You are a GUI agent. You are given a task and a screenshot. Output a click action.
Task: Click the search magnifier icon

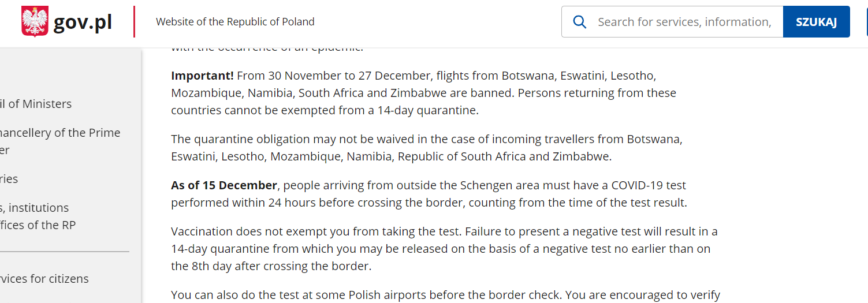(579, 22)
